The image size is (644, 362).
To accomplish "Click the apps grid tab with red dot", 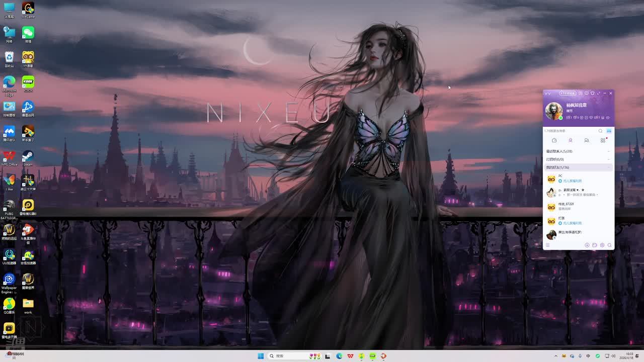I will coord(603,140).
